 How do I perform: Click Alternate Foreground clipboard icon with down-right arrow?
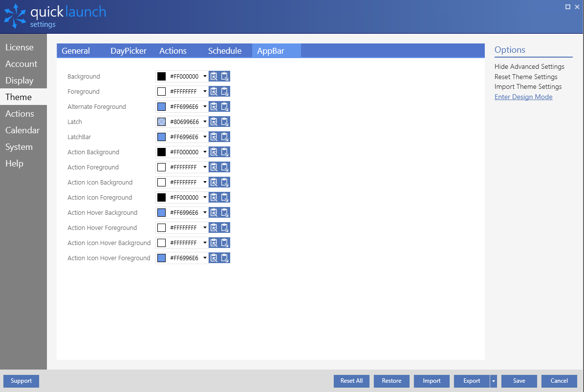(x=225, y=107)
